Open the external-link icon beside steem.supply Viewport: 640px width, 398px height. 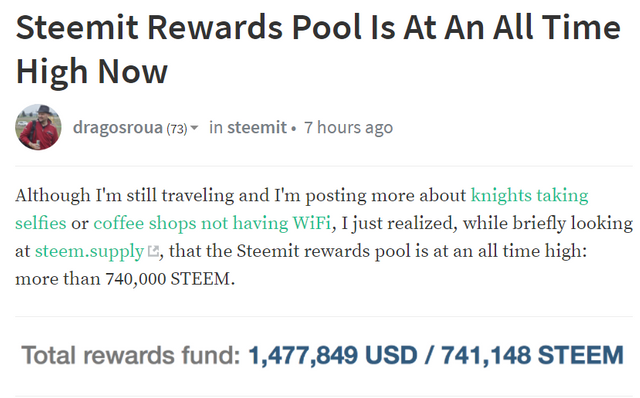coord(153,251)
